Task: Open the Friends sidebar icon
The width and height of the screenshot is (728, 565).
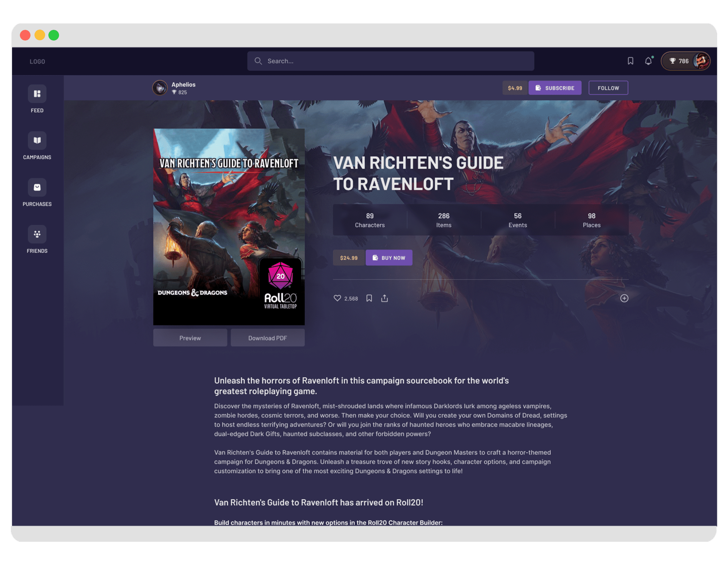Action: tap(37, 234)
